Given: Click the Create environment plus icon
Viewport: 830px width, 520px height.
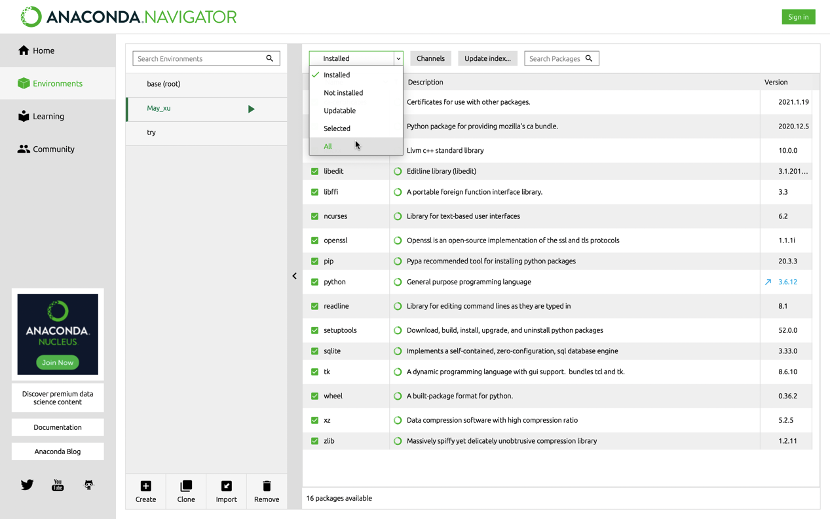Looking at the screenshot, I should point(146,486).
